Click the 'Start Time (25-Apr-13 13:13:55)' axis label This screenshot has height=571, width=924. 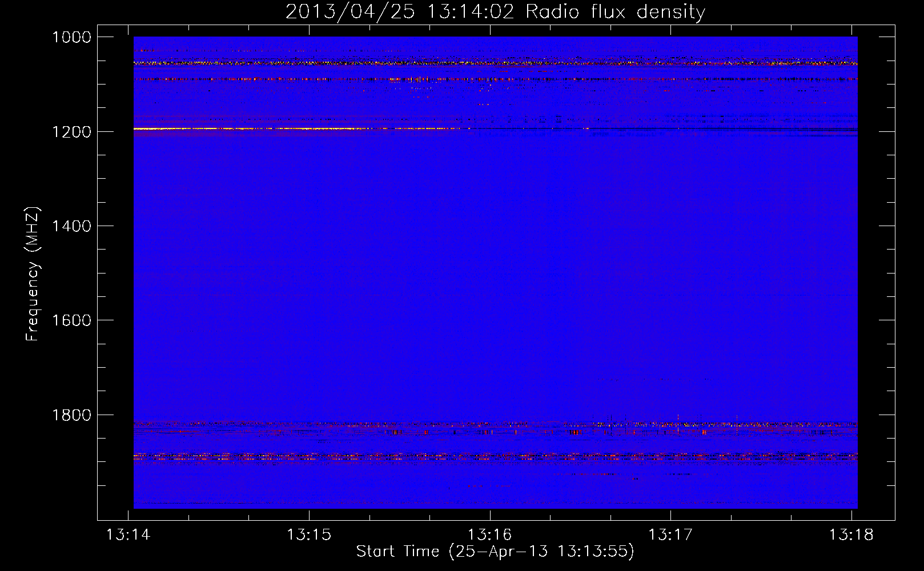click(495, 552)
